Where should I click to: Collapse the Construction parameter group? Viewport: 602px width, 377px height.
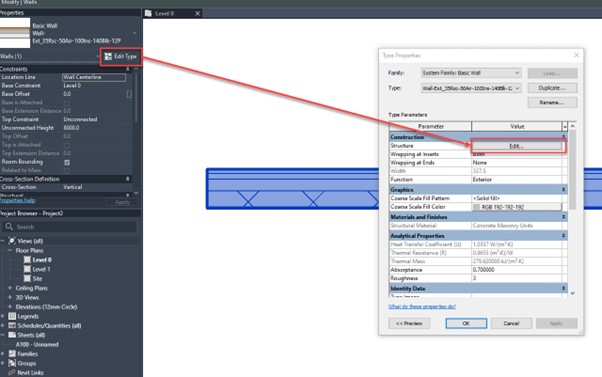click(564, 137)
